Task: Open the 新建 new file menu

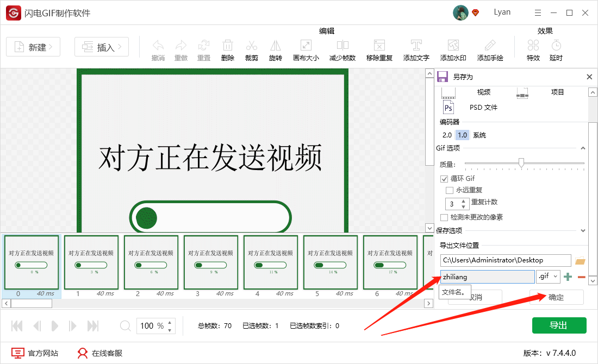Action: point(33,47)
